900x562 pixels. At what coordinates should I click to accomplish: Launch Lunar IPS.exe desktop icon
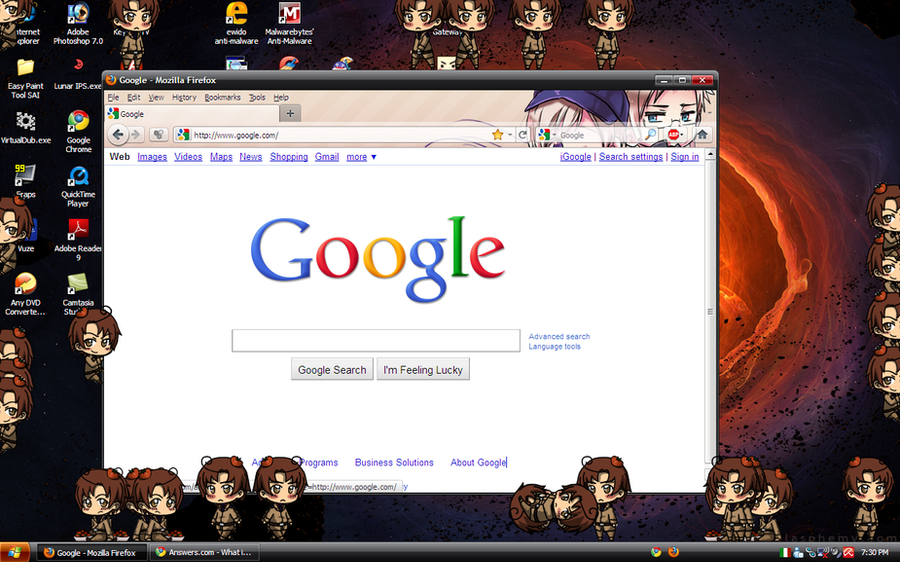coord(78,73)
